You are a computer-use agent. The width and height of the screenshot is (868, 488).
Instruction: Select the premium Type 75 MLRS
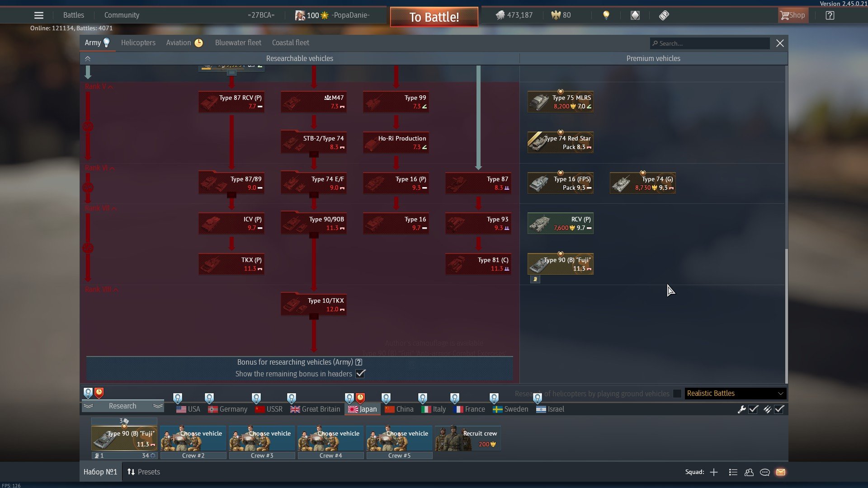point(561,102)
